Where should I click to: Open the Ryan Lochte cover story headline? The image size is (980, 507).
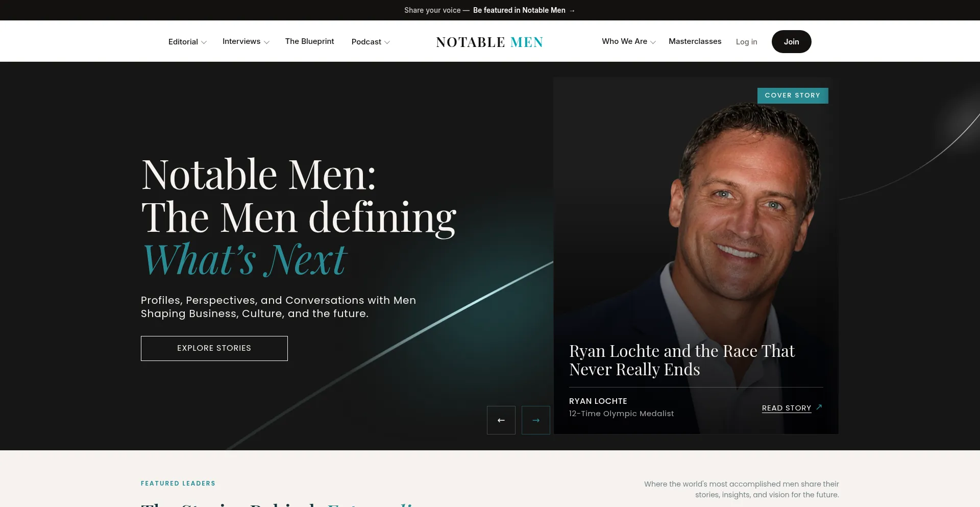click(682, 360)
